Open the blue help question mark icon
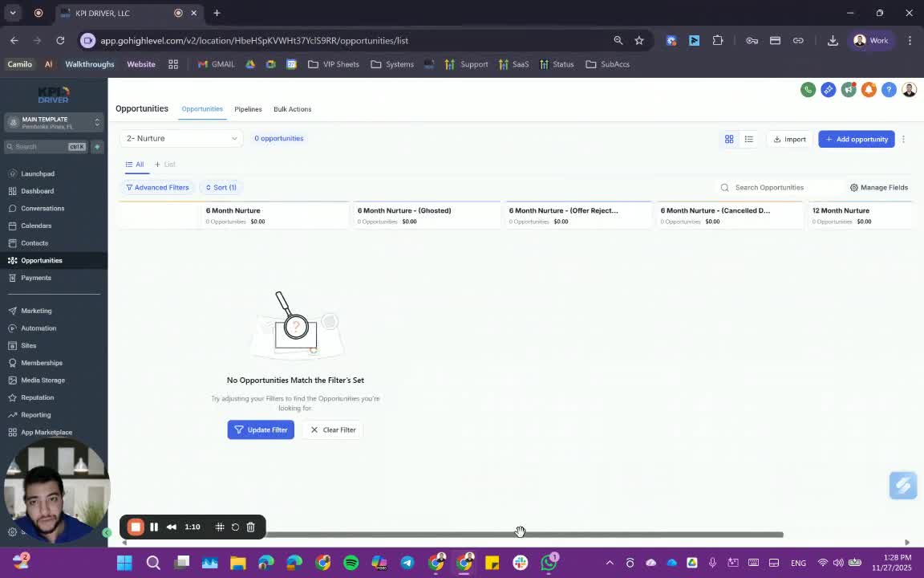This screenshot has width=924, height=578. pyautogui.click(x=889, y=90)
